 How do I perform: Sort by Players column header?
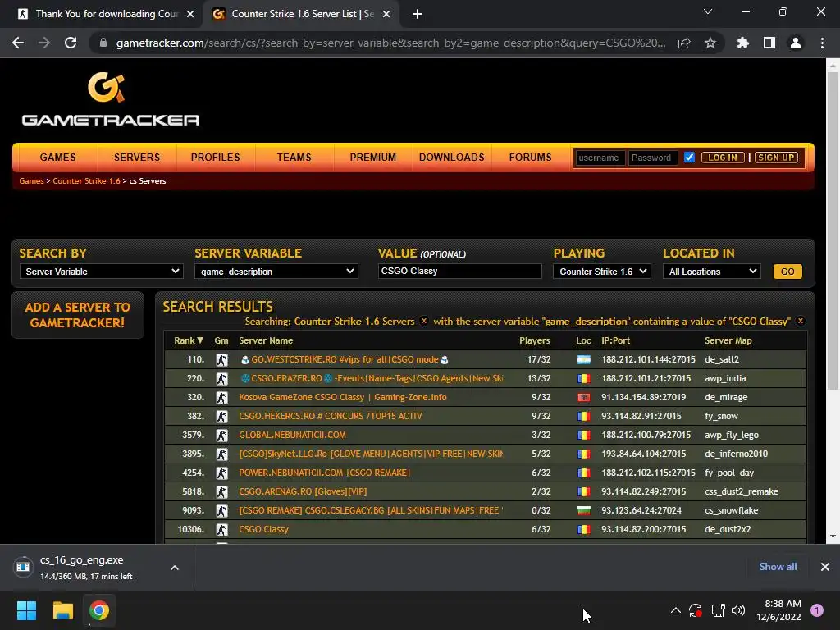535,340
